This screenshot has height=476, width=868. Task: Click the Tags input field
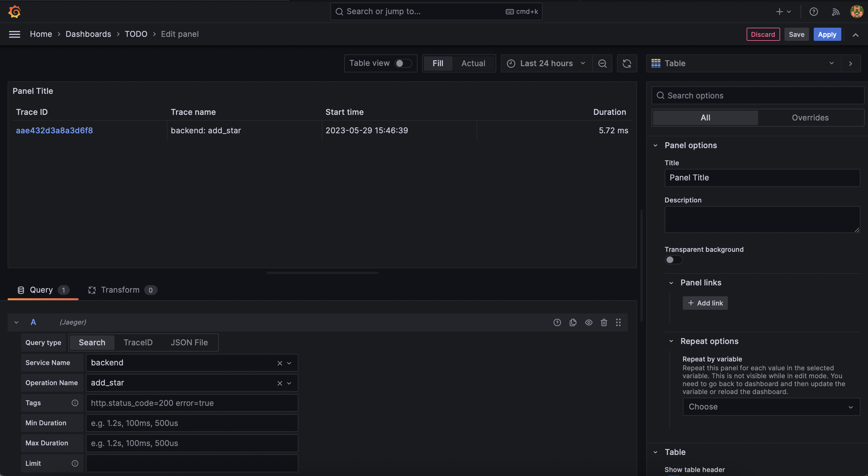(x=192, y=403)
